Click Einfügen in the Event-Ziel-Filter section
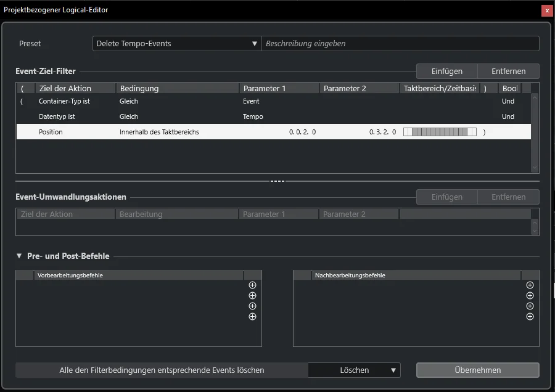The width and height of the screenshot is (555, 392). coord(446,71)
